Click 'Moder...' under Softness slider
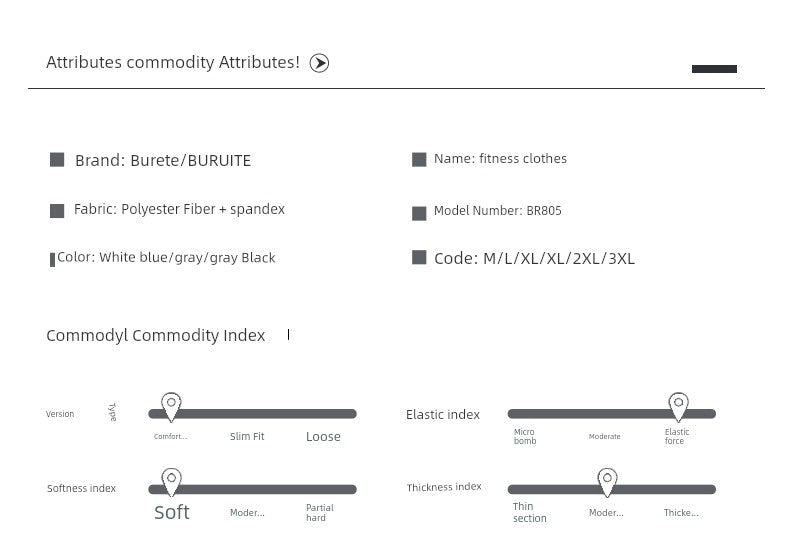This screenshot has width=790, height=553. tap(247, 513)
